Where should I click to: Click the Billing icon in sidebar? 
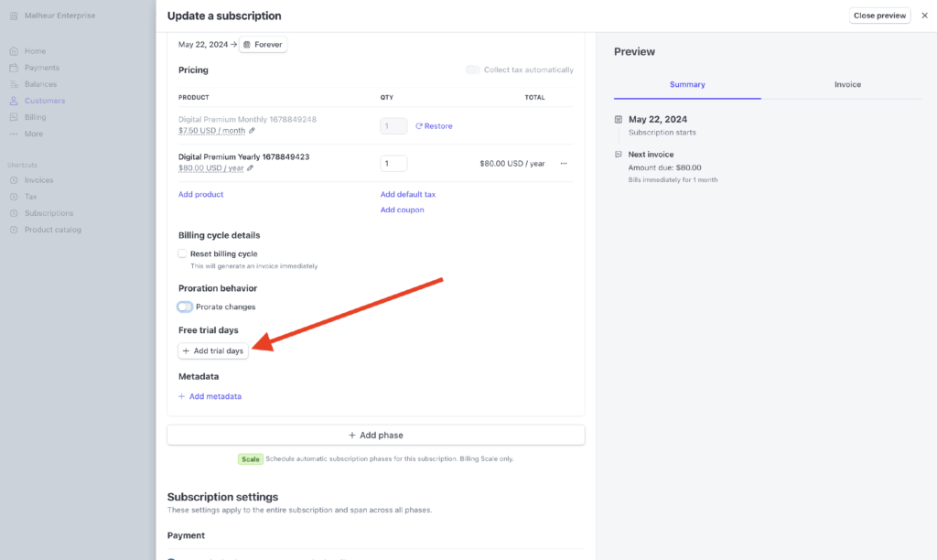point(14,117)
